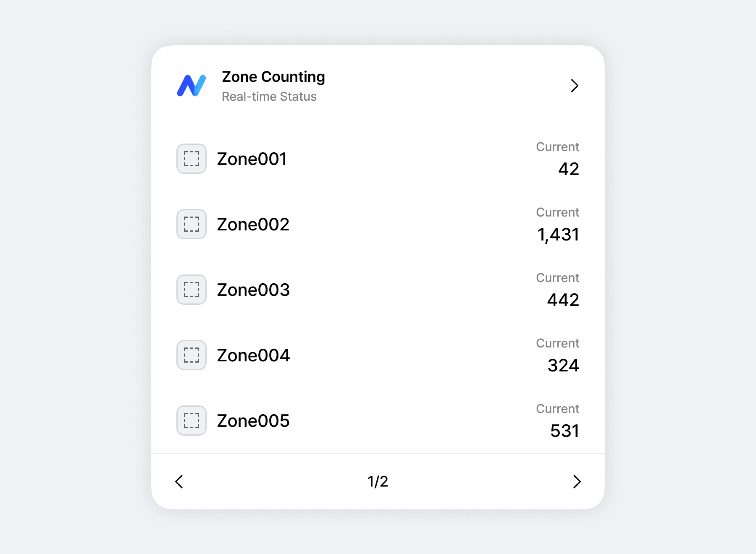756x554 pixels.
Task: Click the Zone001 dashed square icon
Action: coord(192,159)
